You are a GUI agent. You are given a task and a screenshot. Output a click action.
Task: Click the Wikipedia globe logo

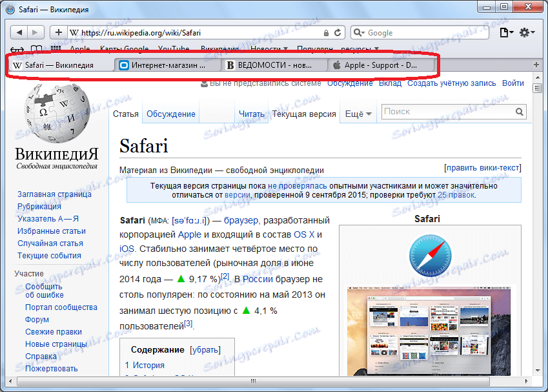[57, 113]
